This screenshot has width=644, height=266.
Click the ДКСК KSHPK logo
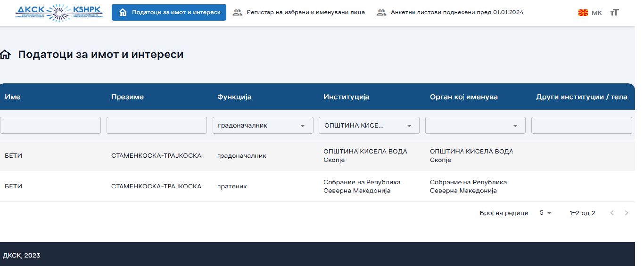tap(58, 13)
